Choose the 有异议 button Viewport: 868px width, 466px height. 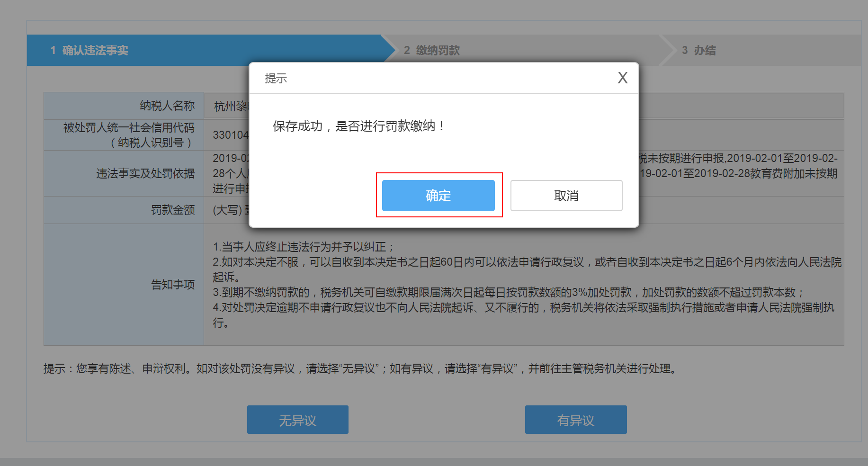(576, 420)
